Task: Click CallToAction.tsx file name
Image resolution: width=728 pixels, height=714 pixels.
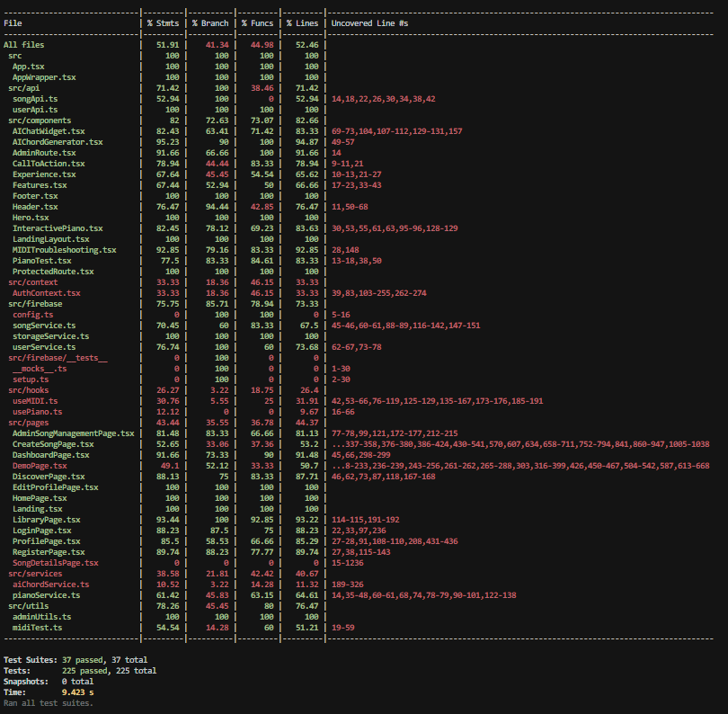Action: (49, 164)
